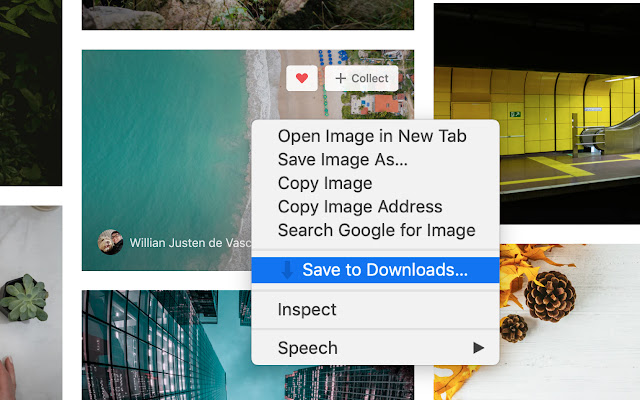Open the rocky grass photo at top

(248, 15)
